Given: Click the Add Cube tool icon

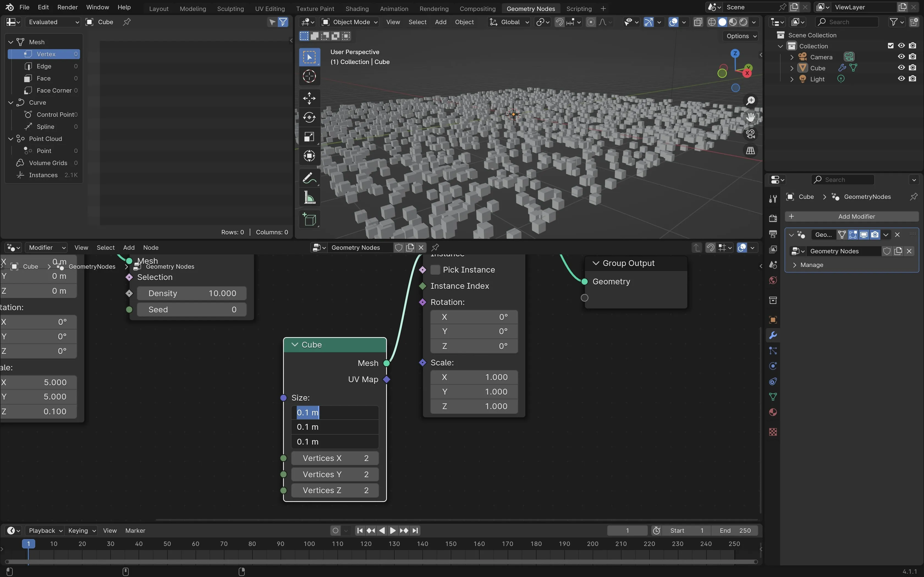Looking at the screenshot, I should coord(309,220).
